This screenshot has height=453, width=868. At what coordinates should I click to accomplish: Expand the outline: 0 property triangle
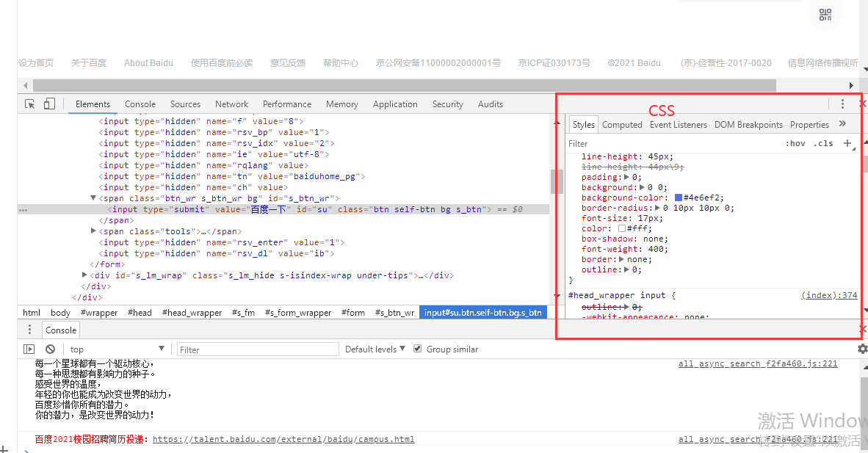click(x=626, y=269)
